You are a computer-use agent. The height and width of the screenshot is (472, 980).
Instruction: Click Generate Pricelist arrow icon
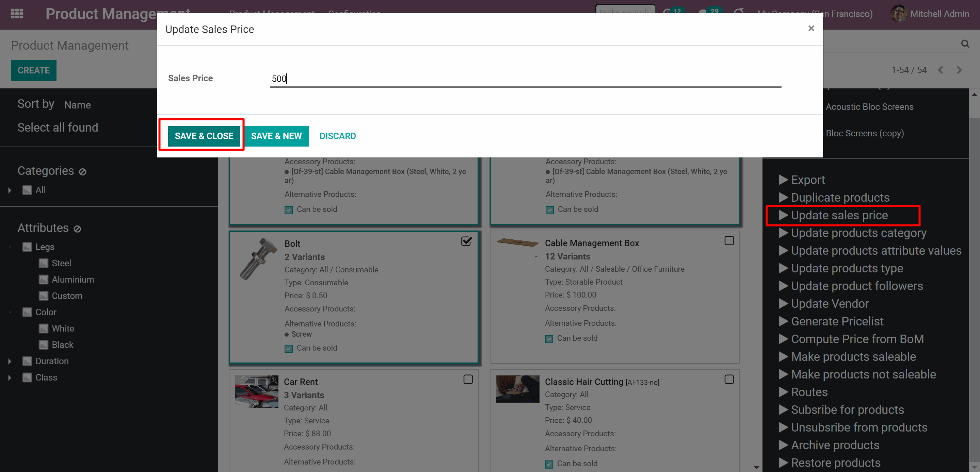point(783,321)
